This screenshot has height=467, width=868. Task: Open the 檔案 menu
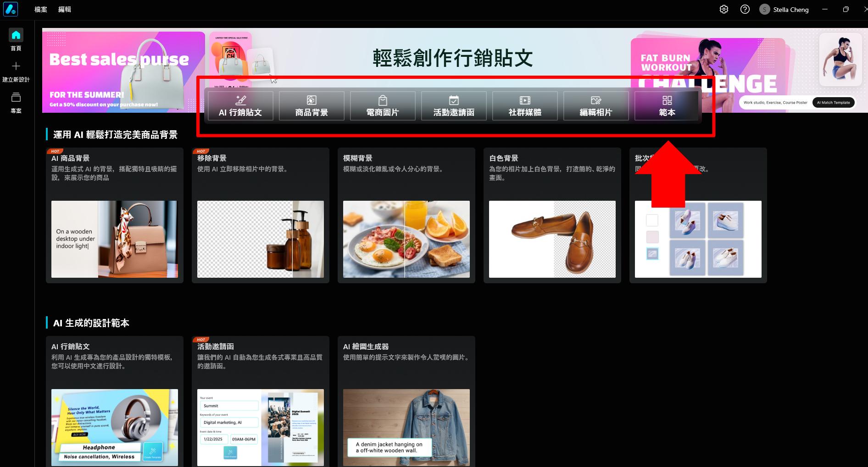[40, 9]
